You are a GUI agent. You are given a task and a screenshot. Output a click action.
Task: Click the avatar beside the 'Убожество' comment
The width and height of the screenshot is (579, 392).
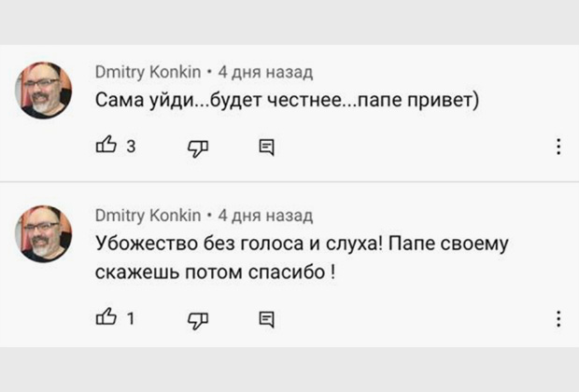[x=44, y=233]
